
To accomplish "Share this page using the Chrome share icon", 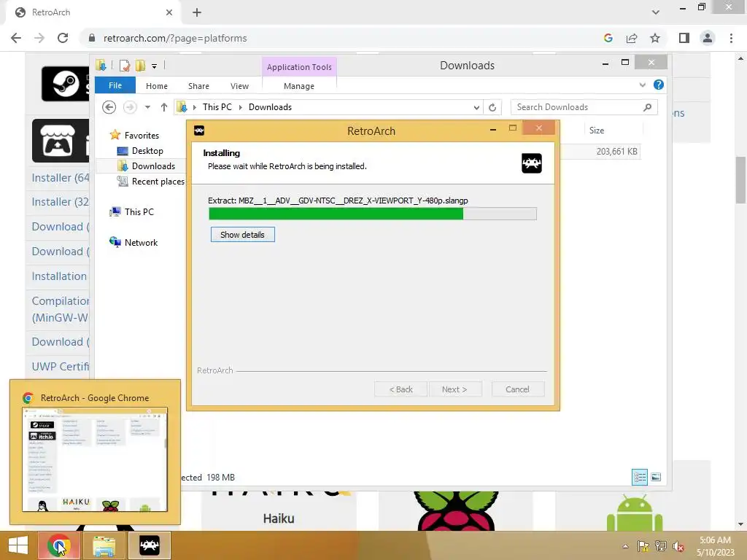I will 632,38.
